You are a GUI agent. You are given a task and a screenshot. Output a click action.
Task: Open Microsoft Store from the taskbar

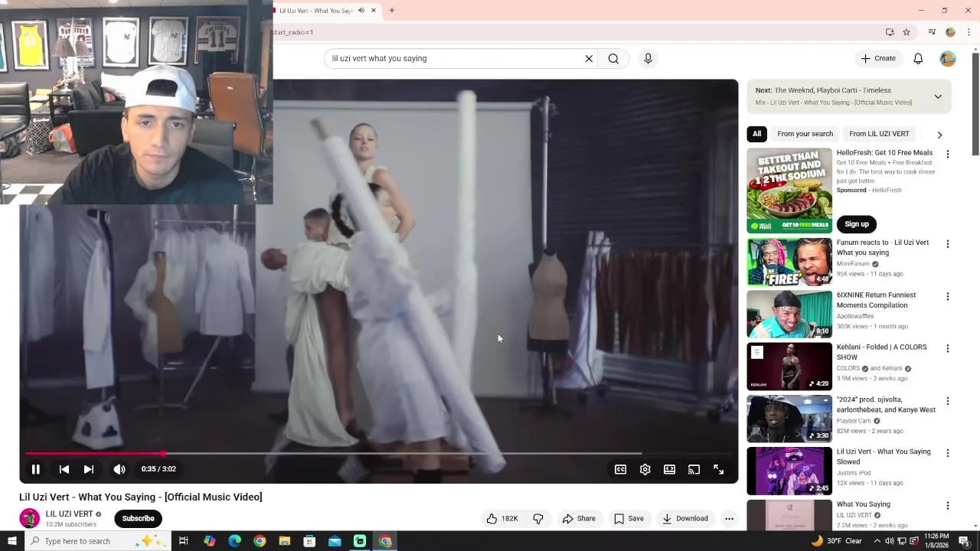click(309, 541)
